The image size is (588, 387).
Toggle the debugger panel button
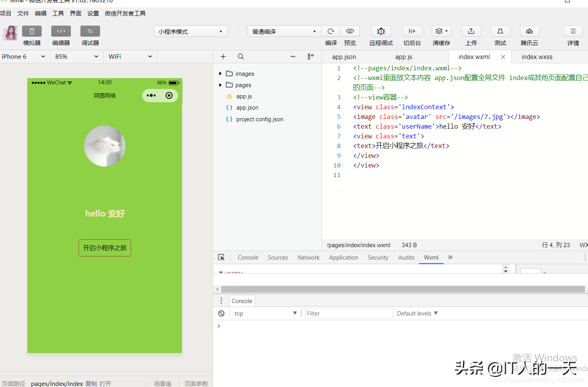[90, 31]
